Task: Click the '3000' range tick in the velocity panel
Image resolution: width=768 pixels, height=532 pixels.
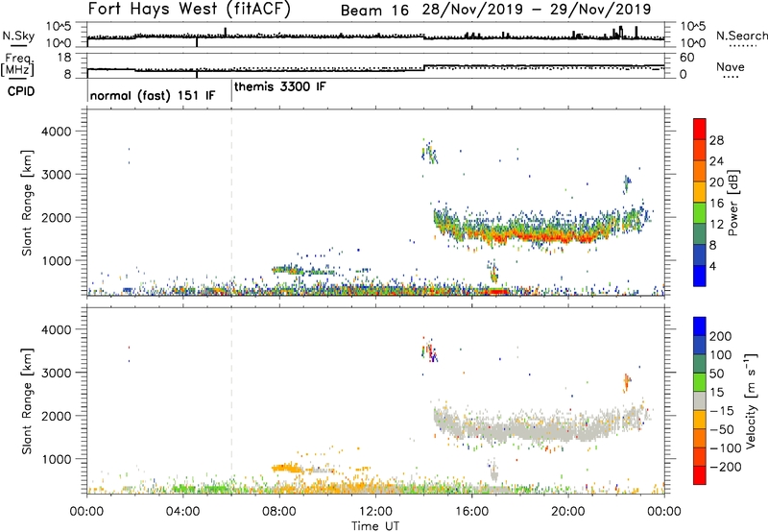Action: click(x=57, y=373)
